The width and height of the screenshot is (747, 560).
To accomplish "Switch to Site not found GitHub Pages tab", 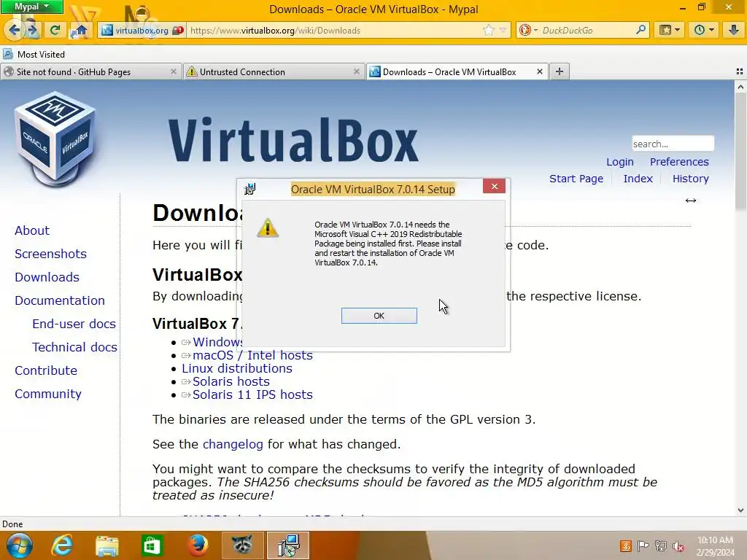I will [90, 72].
